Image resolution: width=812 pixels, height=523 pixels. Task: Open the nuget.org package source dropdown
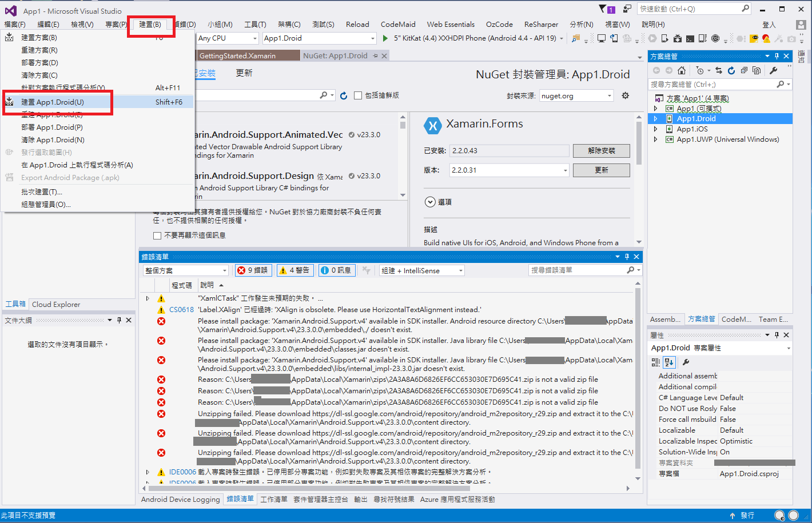pos(576,95)
